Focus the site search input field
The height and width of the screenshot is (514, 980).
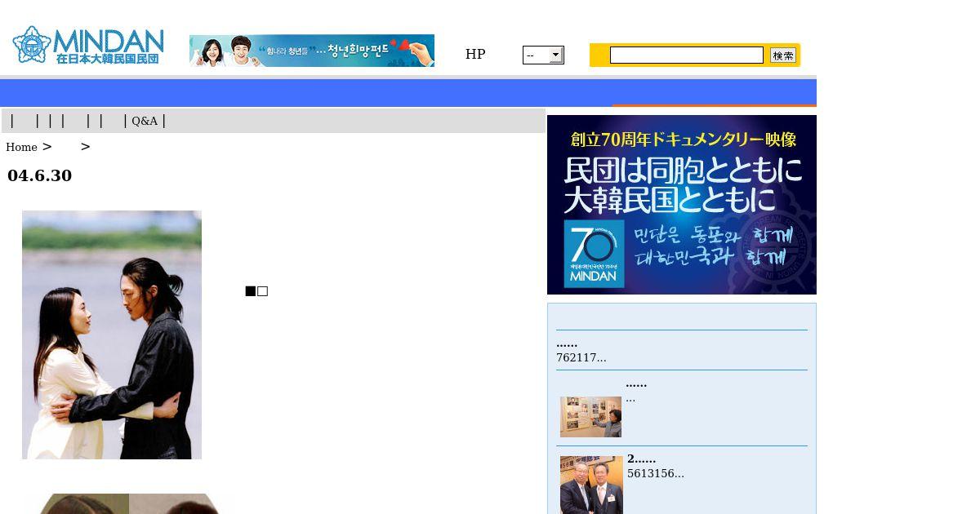(x=687, y=55)
